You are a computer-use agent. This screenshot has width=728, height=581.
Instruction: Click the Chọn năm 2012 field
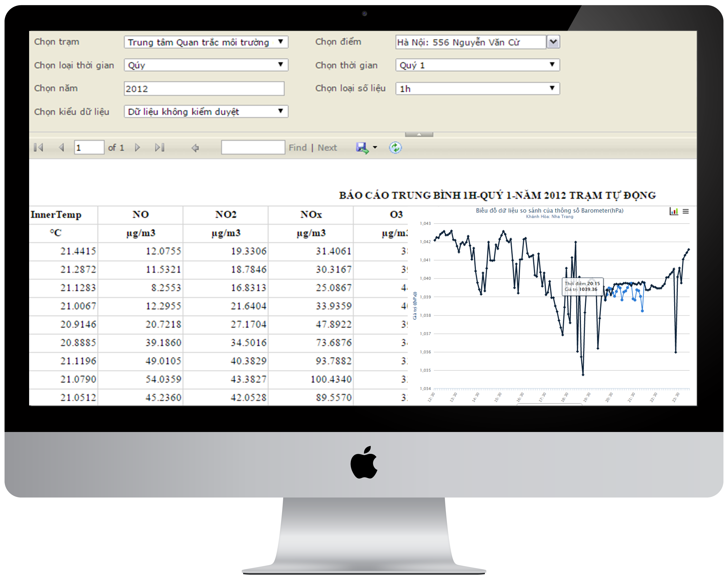[x=204, y=88]
